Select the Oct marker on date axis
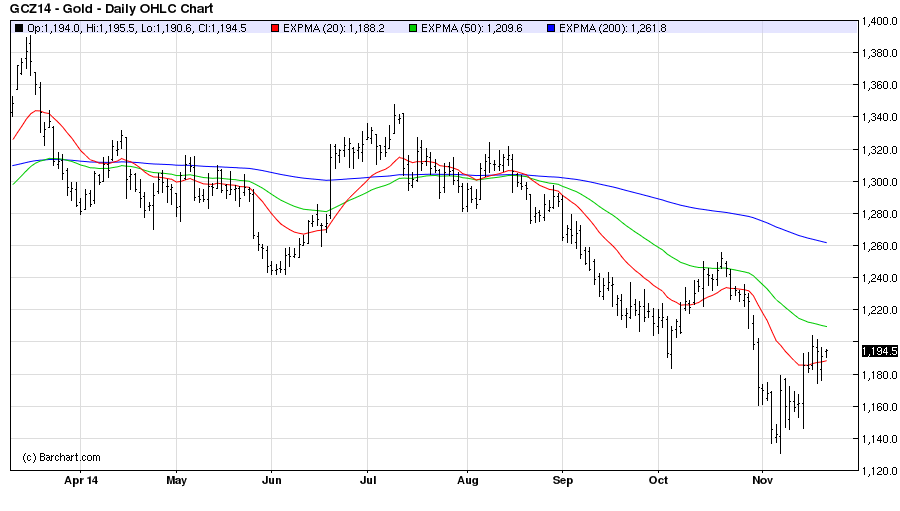 click(659, 481)
